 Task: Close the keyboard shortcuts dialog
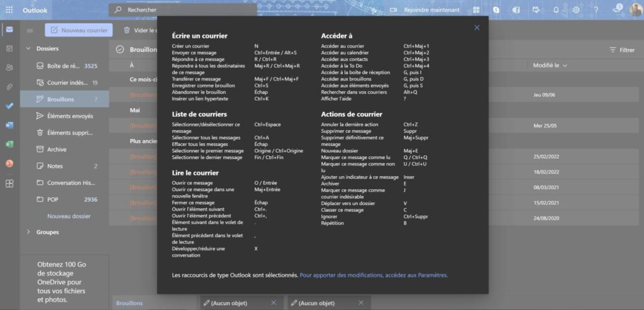click(477, 28)
